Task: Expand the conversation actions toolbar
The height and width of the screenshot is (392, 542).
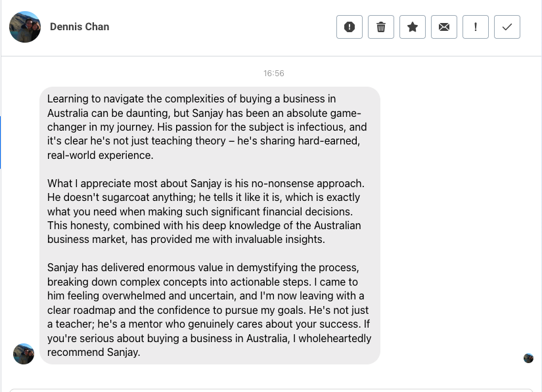Action: point(428,27)
